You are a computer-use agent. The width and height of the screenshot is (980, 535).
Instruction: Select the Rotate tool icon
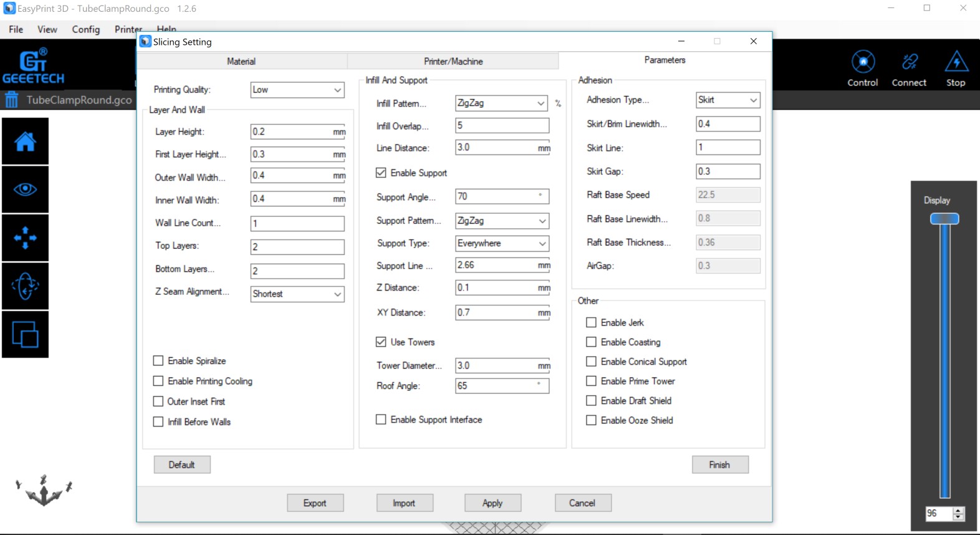[25, 286]
